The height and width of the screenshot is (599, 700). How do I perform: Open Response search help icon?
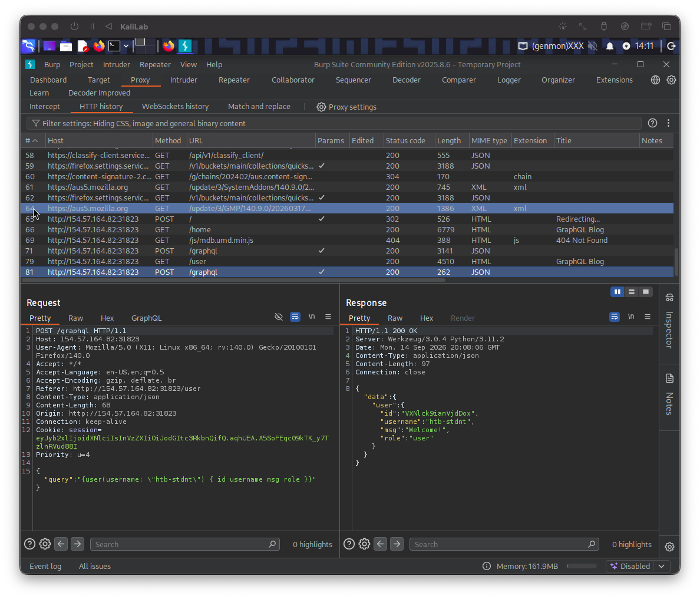coord(349,544)
